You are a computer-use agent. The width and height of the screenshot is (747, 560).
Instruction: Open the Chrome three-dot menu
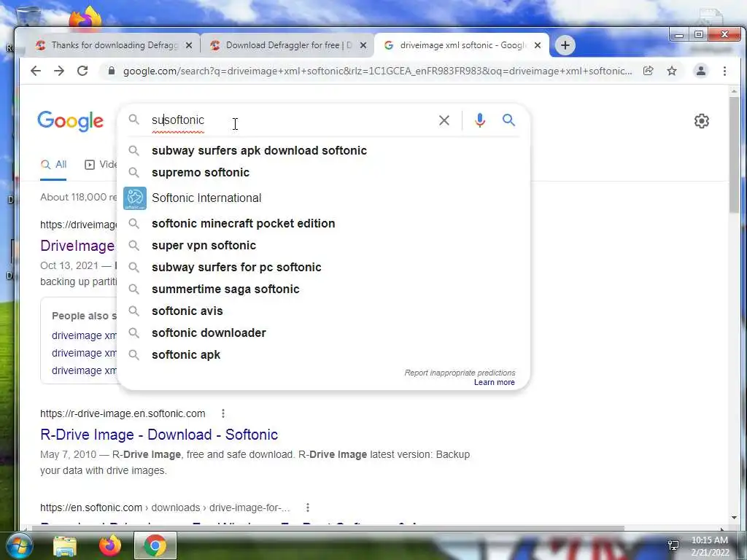point(724,71)
